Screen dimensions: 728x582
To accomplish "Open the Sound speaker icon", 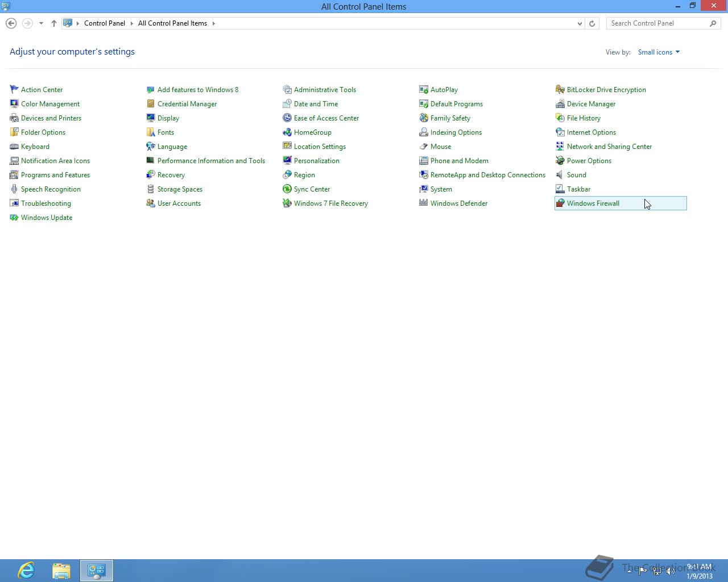I will (560, 174).
